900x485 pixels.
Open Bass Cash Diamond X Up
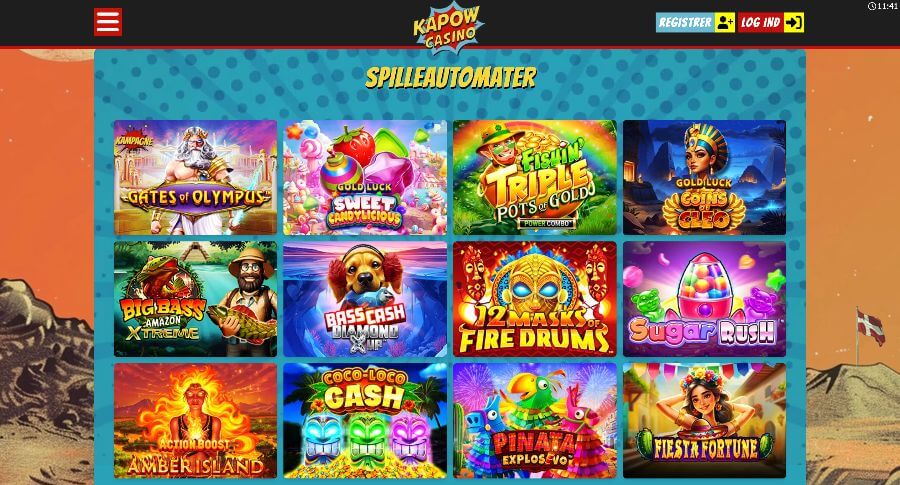pos(365,299)
